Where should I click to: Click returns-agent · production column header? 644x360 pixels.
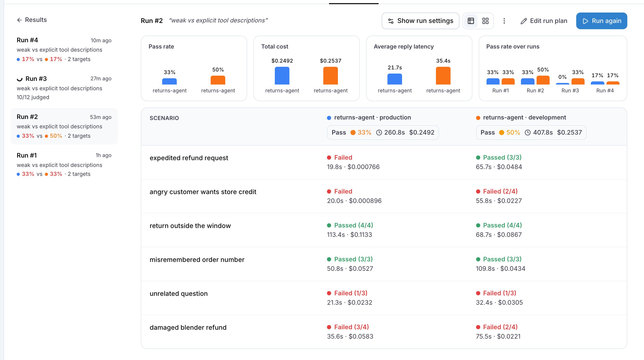tap(369, 118)
